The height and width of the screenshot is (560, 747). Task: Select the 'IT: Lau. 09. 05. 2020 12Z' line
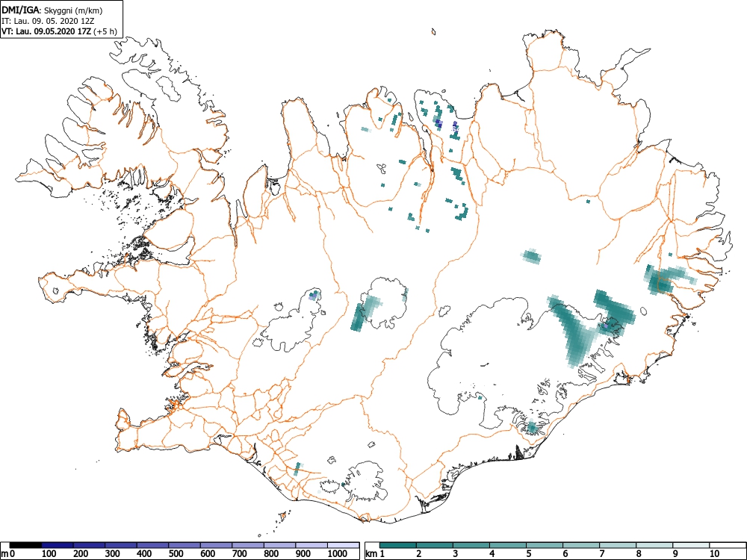pos(49,22)
